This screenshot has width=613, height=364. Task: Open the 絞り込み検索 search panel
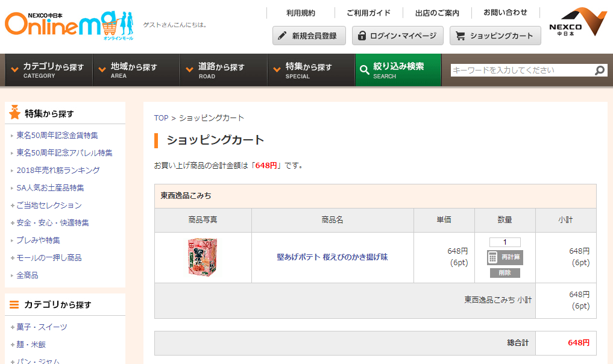(x=398, y=70)
